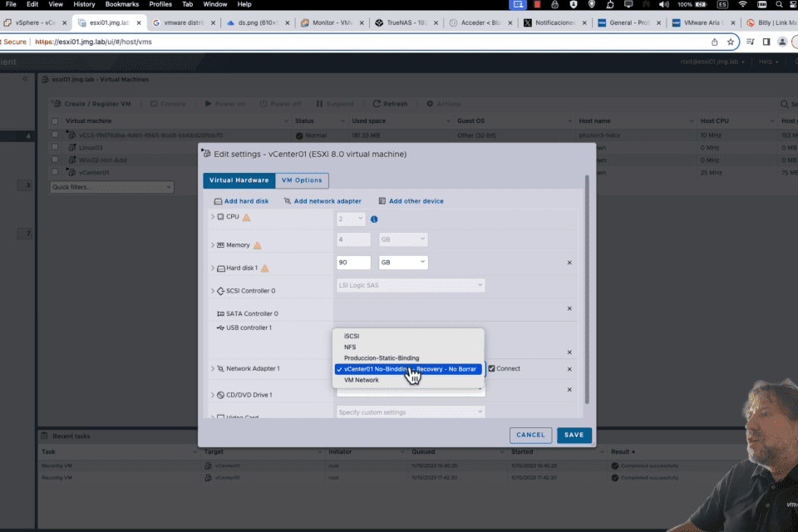Toggle the Connect checkbox for Network Adapter 1

(x=491, y=368)
